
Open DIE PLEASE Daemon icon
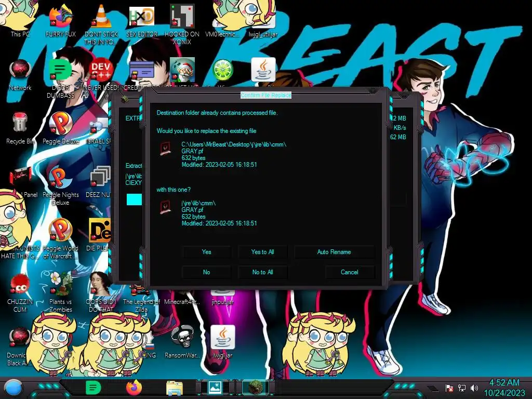click(100, 235)
